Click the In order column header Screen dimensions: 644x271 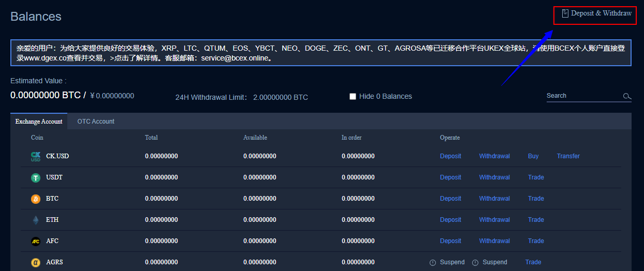click(x=352, y=138)
